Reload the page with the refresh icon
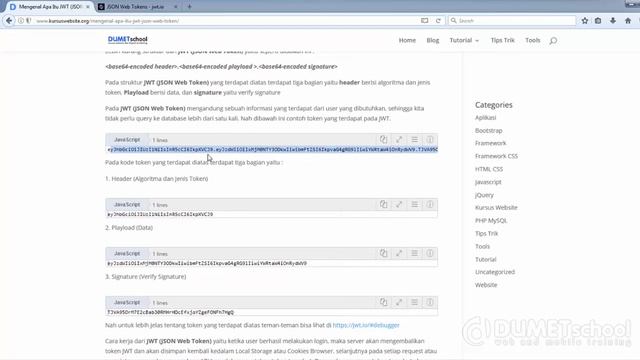This screenshot has width=640, height=360. pyautogui.click(x=438, y=20)
